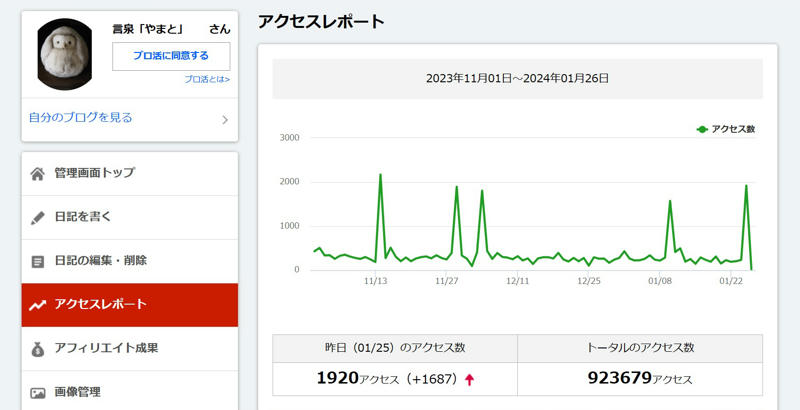
Task: Click the picture icon for 画像管理
Action: coord(38,393)
